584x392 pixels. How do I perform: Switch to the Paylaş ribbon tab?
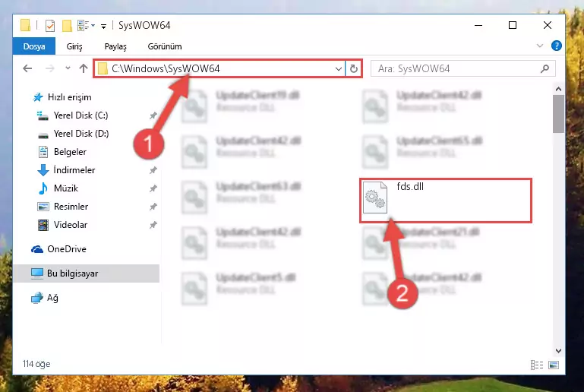115,46
